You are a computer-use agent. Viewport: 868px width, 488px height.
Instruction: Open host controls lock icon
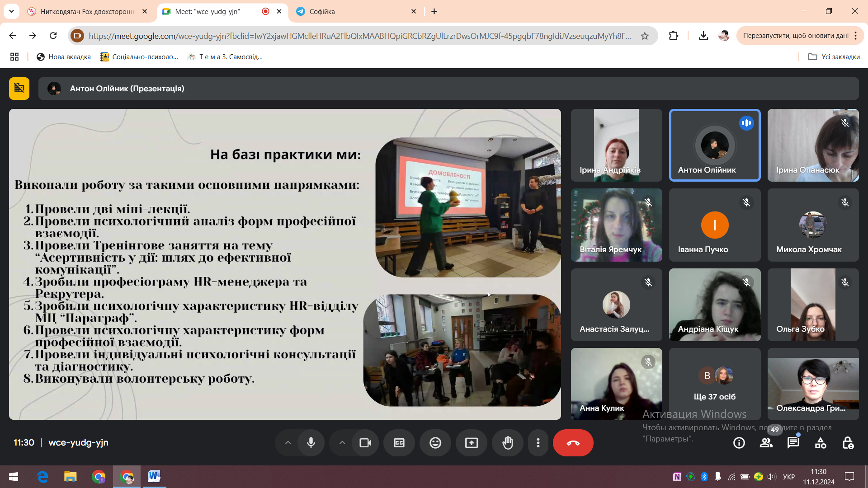pyautogui.click(x=848, y=443)
